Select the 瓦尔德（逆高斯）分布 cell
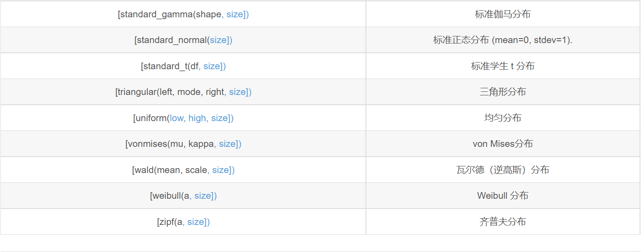The height and width of the screenshot is (252, 644). coord(503,170)
